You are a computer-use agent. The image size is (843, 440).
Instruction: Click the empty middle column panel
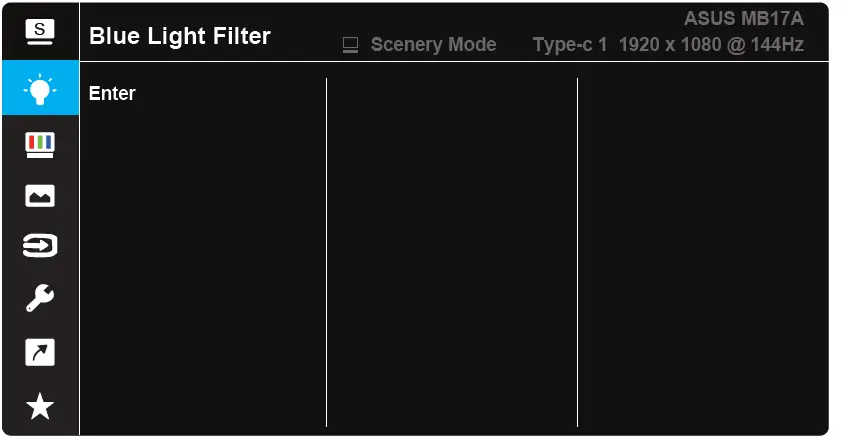[x=452, y=250]
